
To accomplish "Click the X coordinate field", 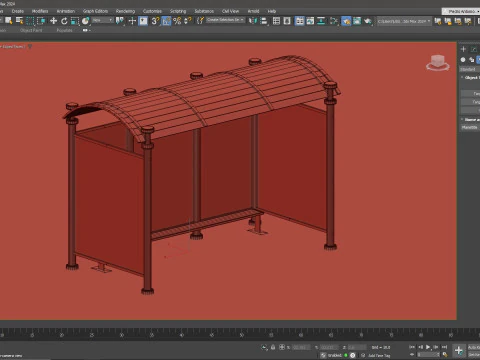I will click(301, 348).
